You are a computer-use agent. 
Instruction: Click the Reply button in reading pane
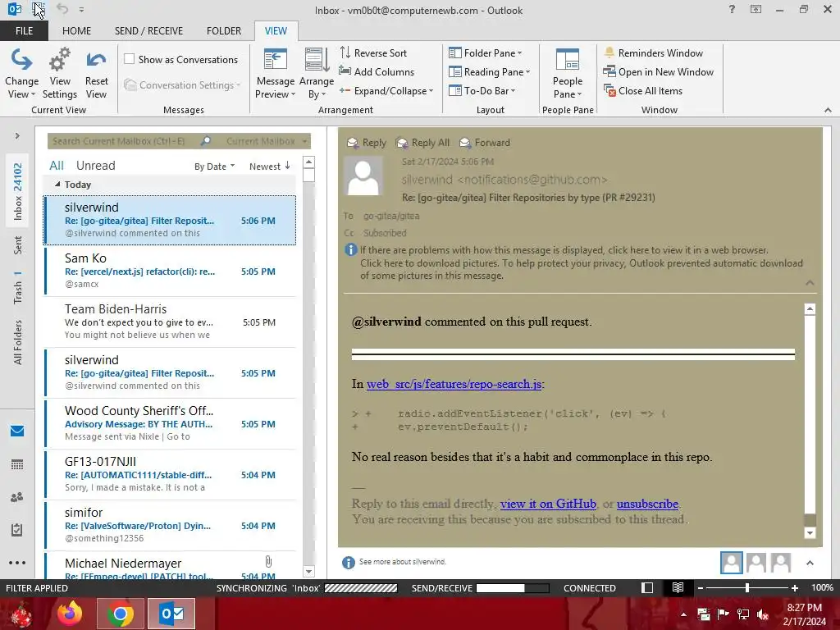[367, 143]
